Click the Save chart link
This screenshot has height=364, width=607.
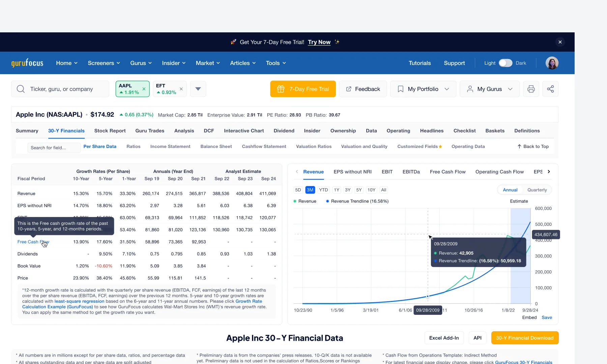547,317
